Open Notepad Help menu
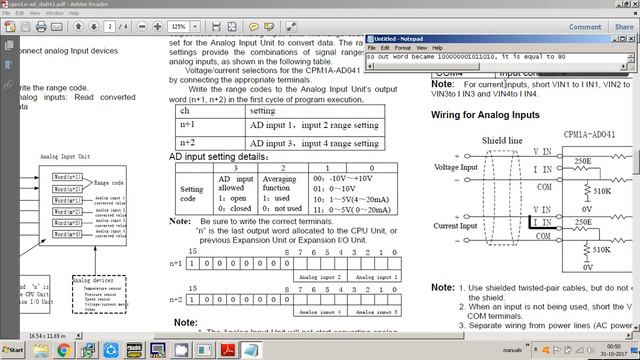The width and height of the screenshot is (640, 360). pos(437,48)
